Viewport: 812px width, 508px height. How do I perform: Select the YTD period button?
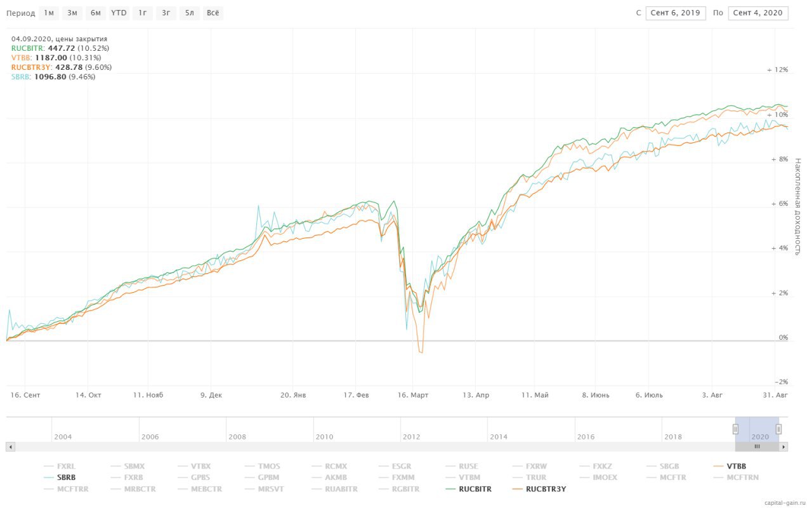pyautogui.click(x=119, y=13)
